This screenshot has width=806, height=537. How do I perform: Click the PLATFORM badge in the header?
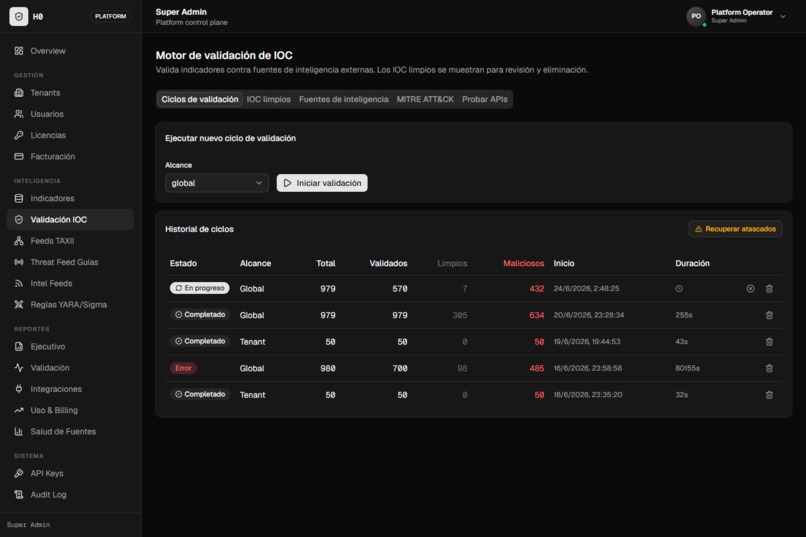pos(110,16)
